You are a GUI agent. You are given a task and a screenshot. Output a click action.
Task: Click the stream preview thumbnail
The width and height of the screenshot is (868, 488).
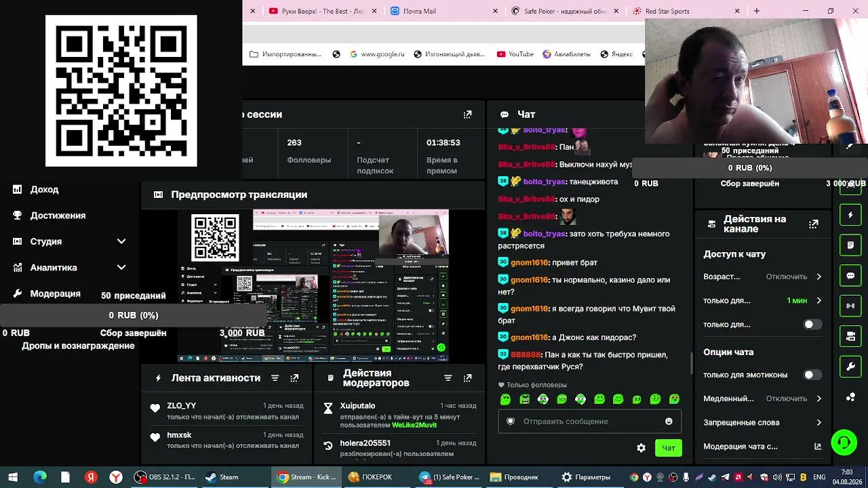[313, 285]
